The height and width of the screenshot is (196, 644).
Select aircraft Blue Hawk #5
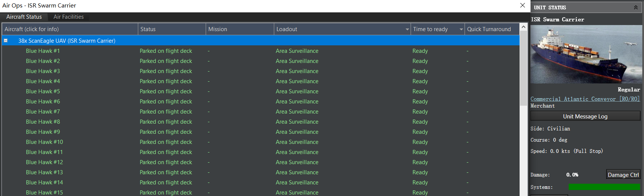(43, 91)
